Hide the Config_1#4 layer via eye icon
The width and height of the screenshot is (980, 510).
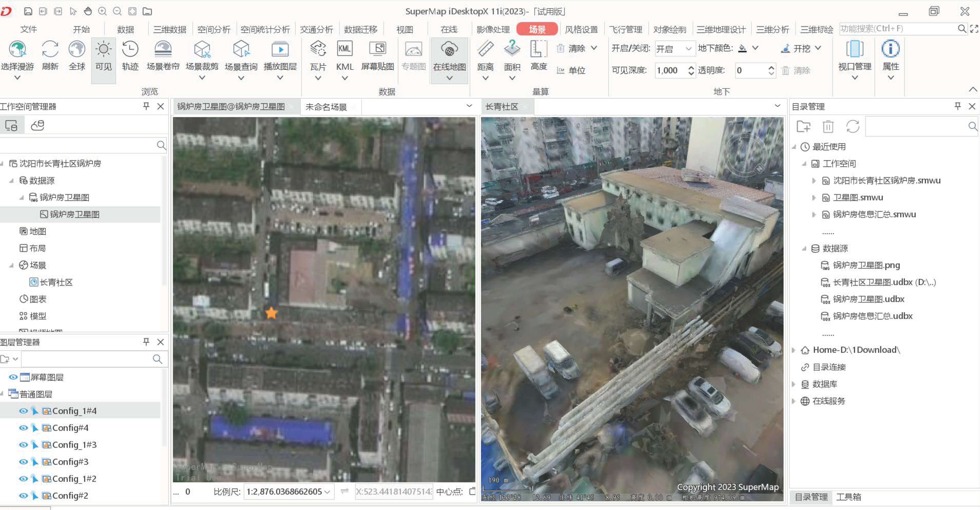pyautogui.click(x=23, y=411)
